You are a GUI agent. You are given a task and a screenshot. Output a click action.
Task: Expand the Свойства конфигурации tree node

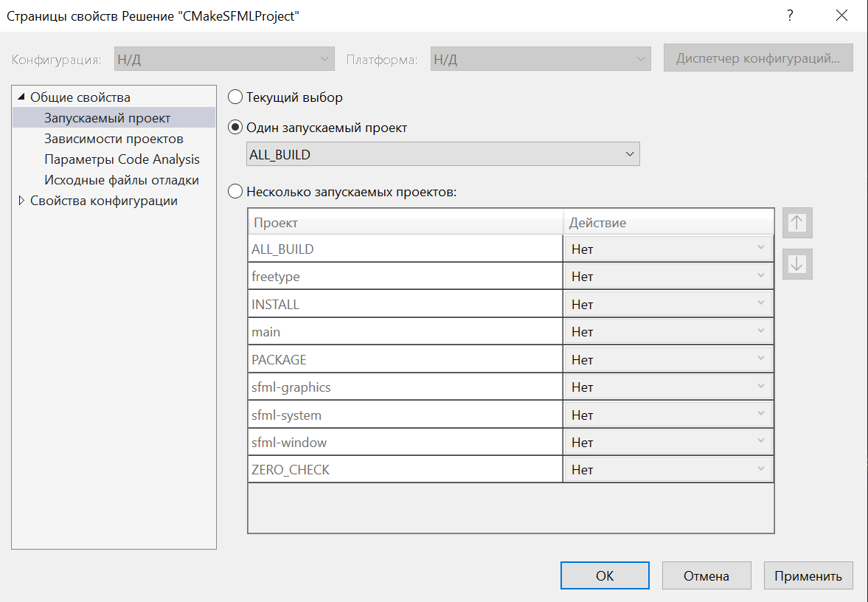21,201
